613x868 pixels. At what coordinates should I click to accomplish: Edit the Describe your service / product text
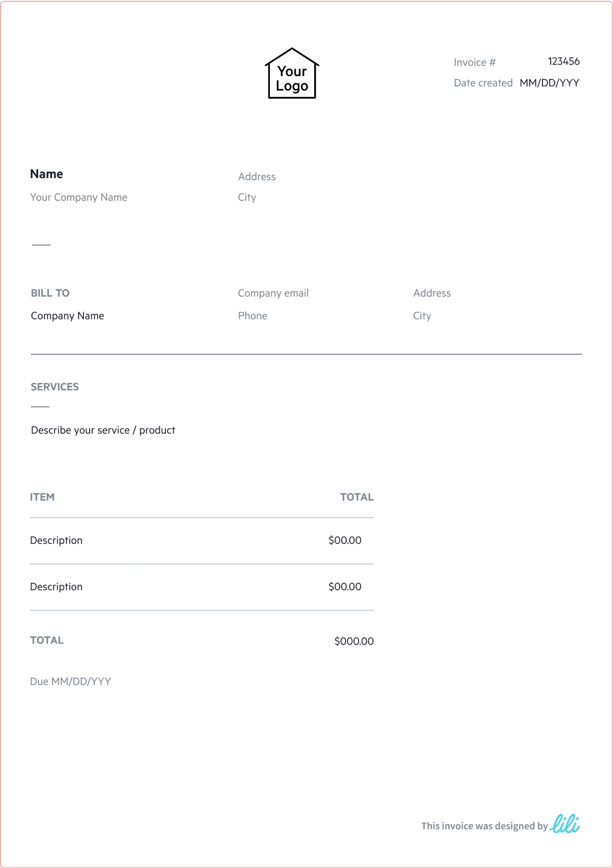[103, 430]
